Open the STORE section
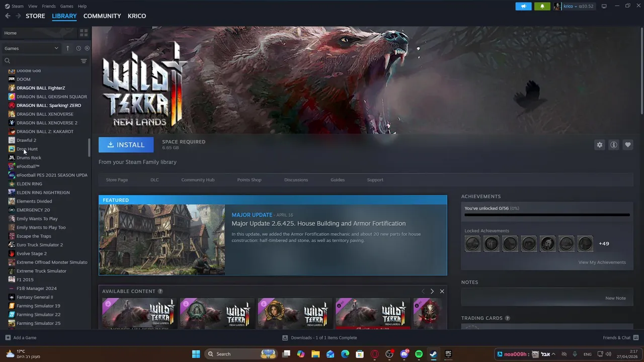This screenshot has height=362, width=644. [x=35, y=16]
